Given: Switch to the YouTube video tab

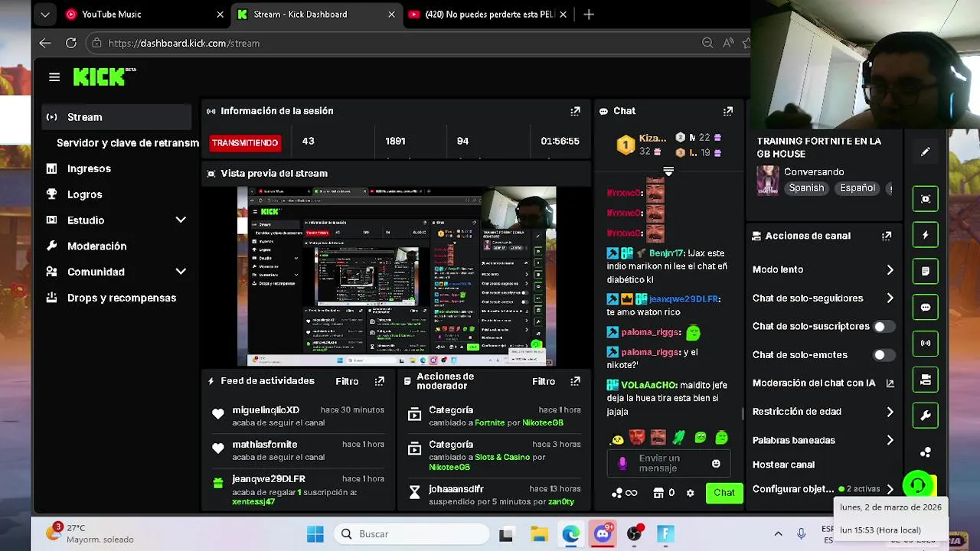Looking at the screenshot, I should (486, 14).
